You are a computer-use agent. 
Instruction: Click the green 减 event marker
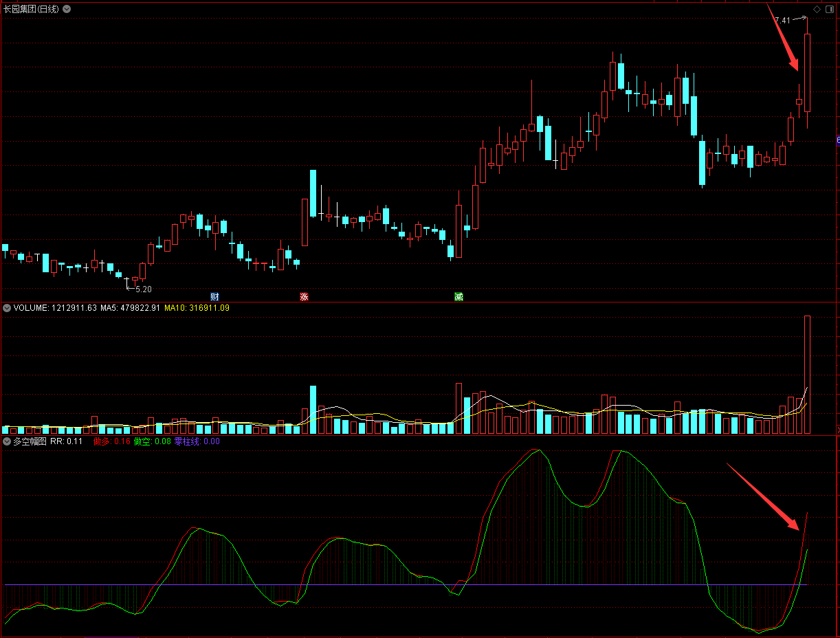tap(458, 297)
